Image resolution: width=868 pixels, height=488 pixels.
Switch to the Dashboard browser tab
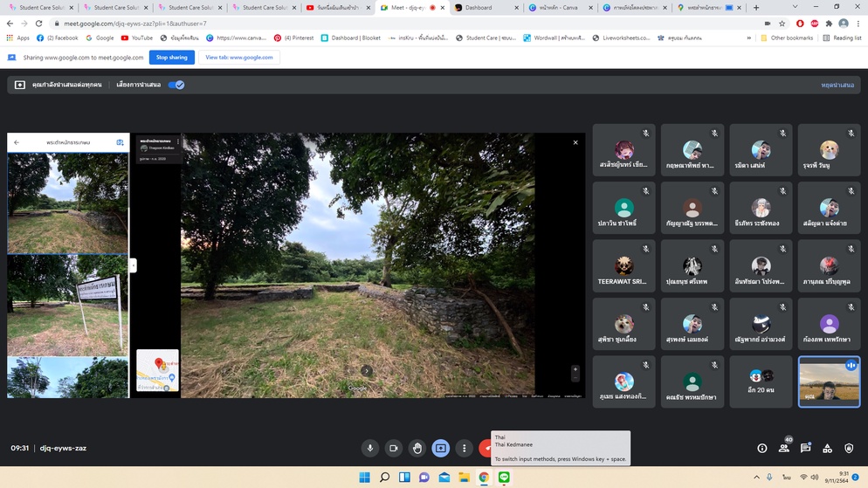click(x=486, y=8)
